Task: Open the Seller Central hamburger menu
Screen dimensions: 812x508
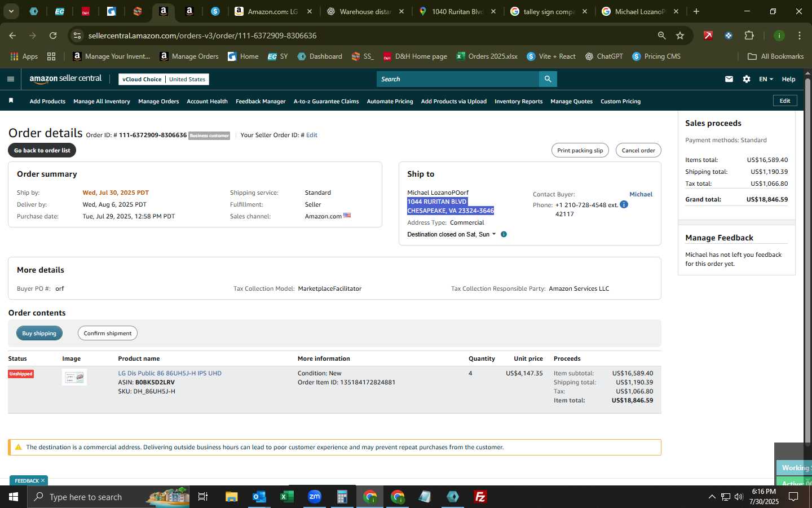Action: 11,79
